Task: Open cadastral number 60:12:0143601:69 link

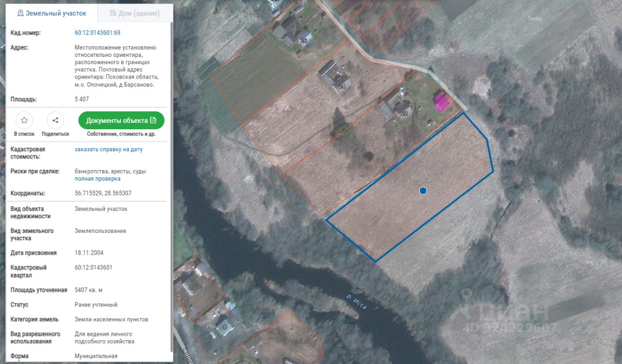Action: point(97,33)
